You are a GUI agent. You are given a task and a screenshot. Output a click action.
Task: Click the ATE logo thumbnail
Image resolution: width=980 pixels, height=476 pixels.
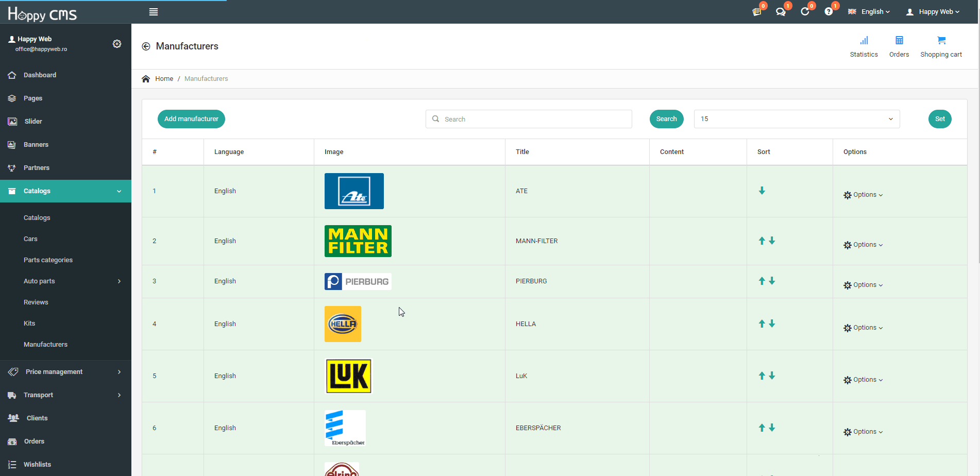(x=354, y=191)
